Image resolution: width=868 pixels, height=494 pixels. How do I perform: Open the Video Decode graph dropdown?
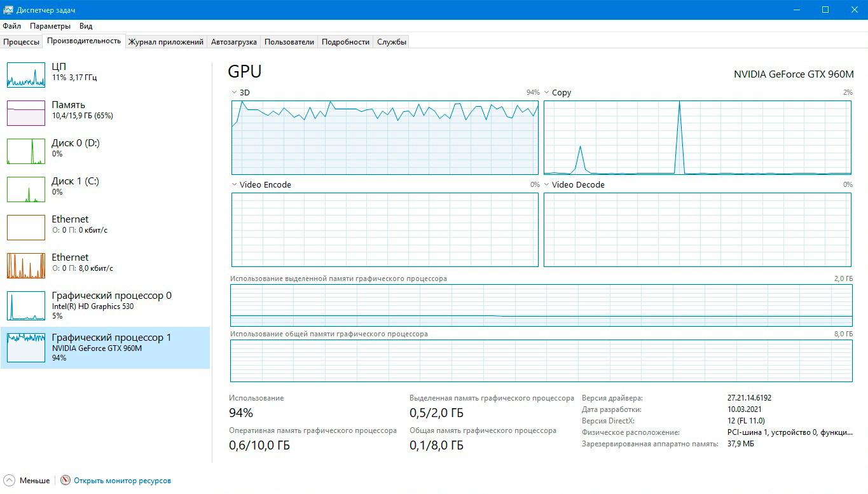(547, 185)
